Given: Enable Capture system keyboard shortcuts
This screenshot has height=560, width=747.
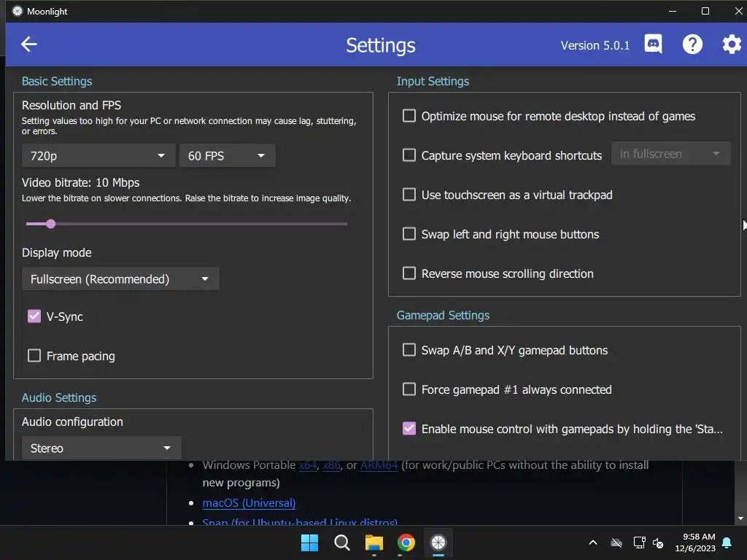Looking at the screenshot, I should tap(409, 155).
